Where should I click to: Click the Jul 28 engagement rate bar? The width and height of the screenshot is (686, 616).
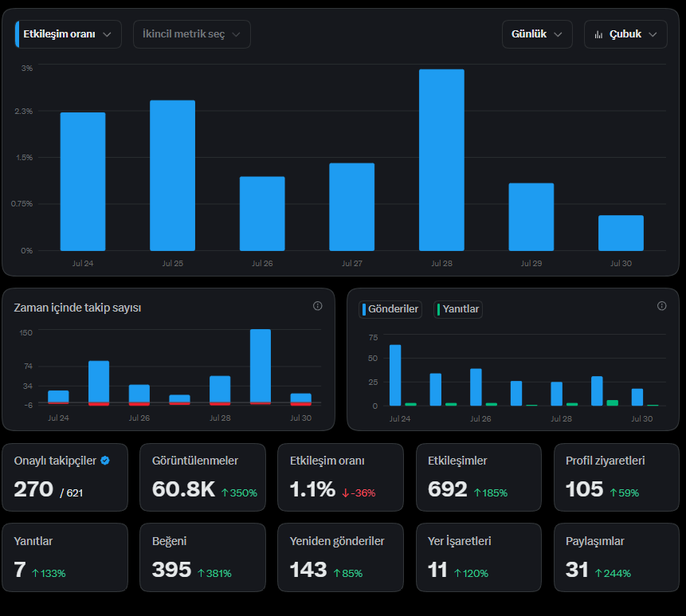[441, 159]
